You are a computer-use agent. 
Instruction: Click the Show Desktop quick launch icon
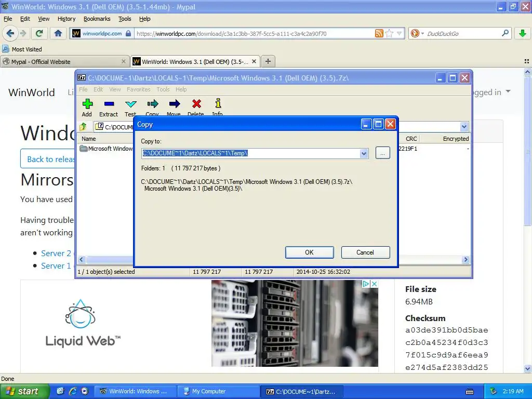click(x=60, y=391)
